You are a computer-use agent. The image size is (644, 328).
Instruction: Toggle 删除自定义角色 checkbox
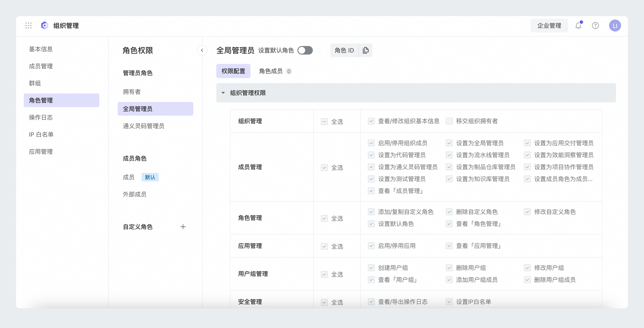[449, 212]
